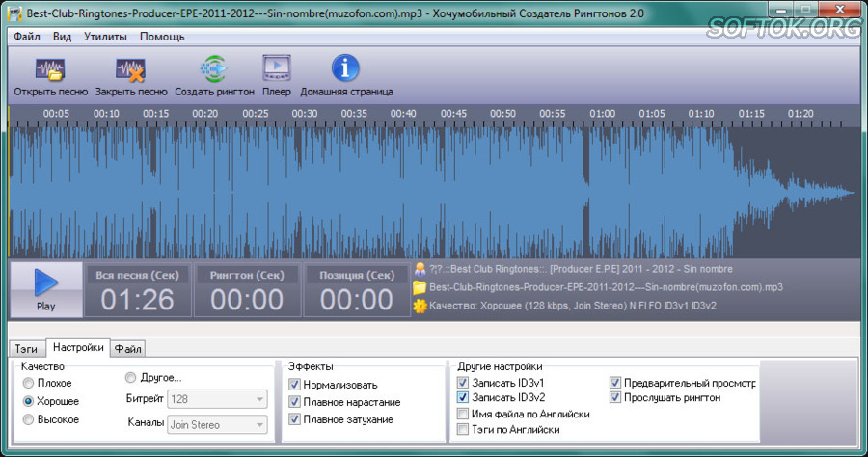Click the timeline ruler at 01:00

coord(602,114)
